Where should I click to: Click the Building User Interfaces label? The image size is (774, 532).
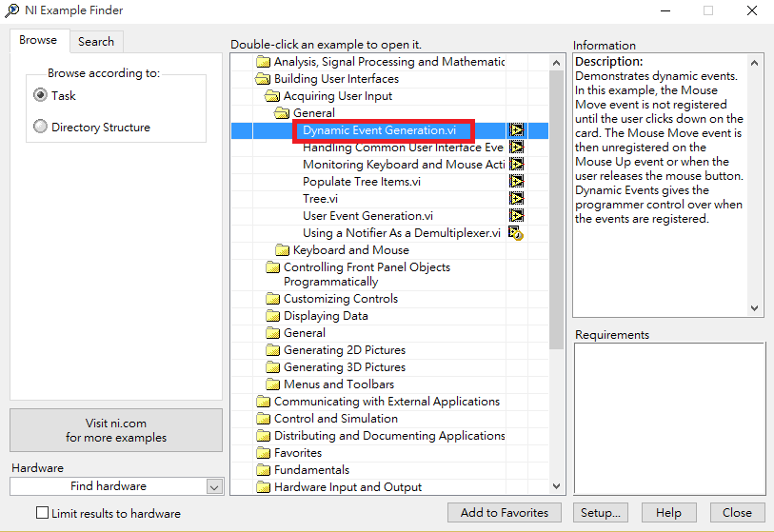(336, 79)
